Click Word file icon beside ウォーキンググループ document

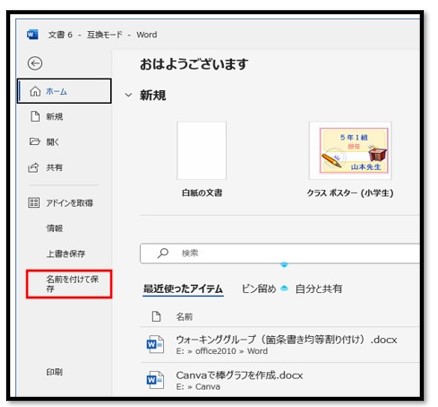point(155,344)
